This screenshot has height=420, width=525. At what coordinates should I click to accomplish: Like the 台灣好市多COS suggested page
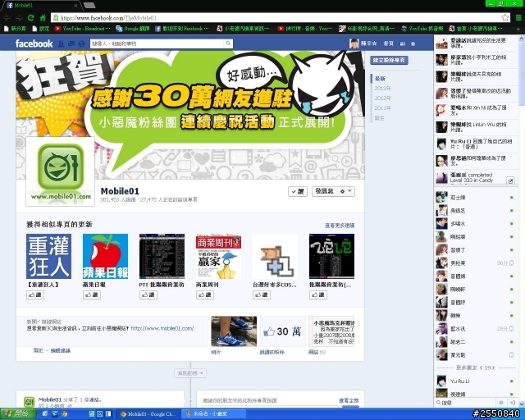pos(262,294)
